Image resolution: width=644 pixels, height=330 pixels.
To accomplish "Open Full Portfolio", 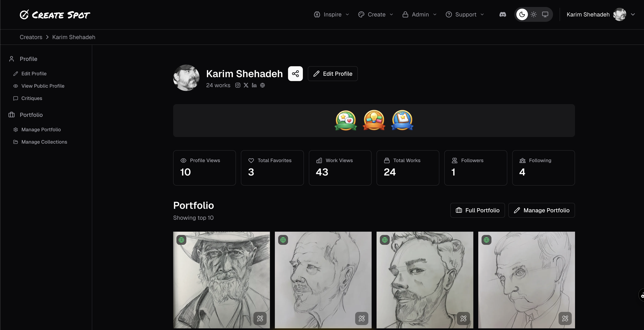I will (477, 210).
